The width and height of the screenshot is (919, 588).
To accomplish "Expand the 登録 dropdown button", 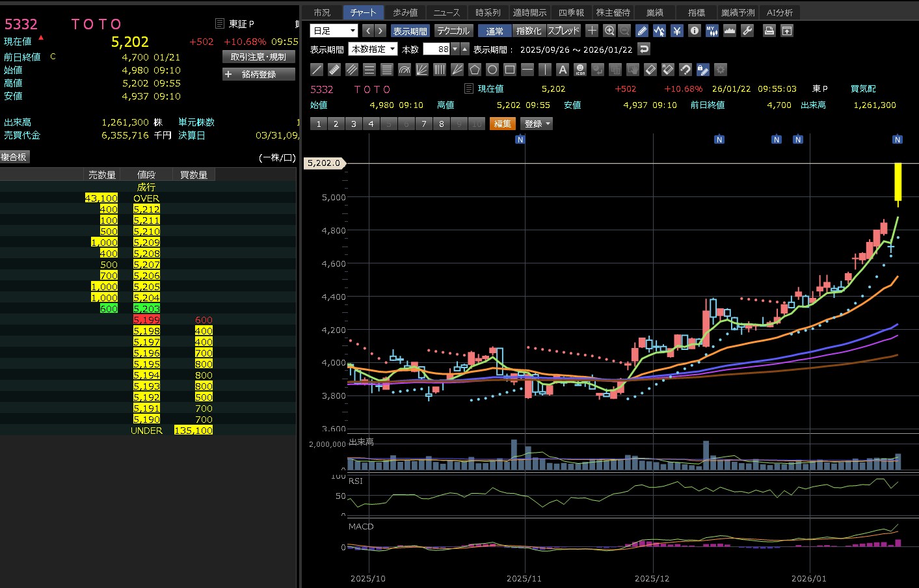I will coord(537,124).
